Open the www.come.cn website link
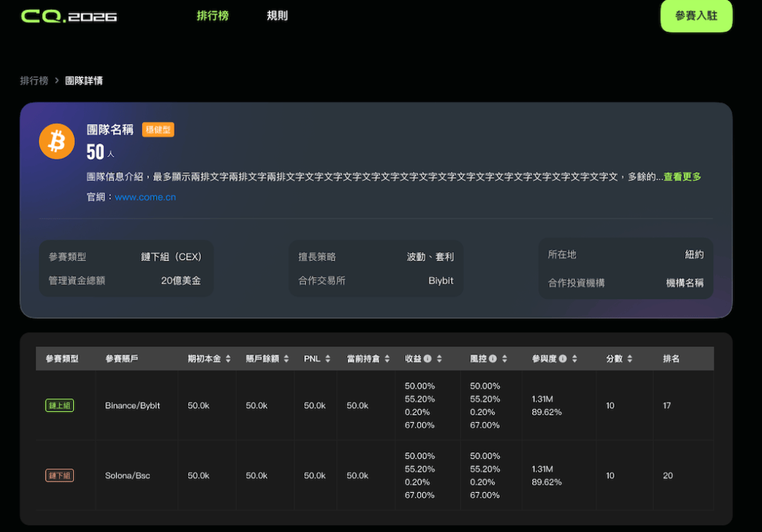 tap(145, 198)
